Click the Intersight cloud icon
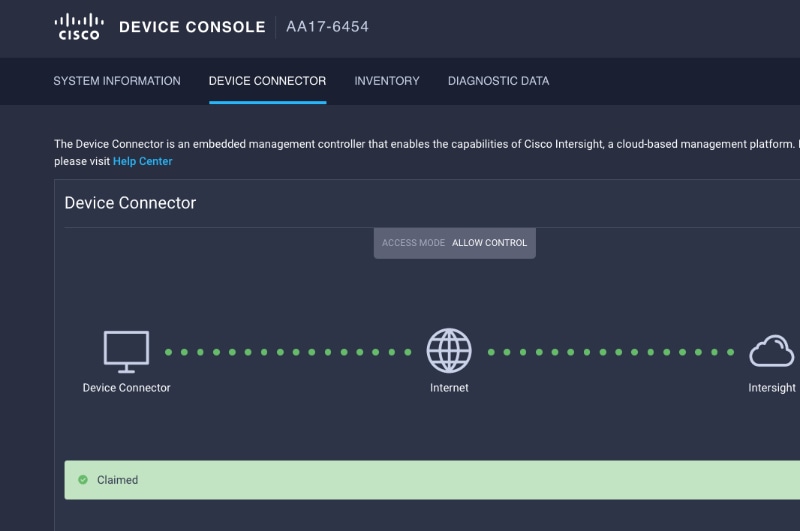 pyautogui.click(x=771, y=350)
